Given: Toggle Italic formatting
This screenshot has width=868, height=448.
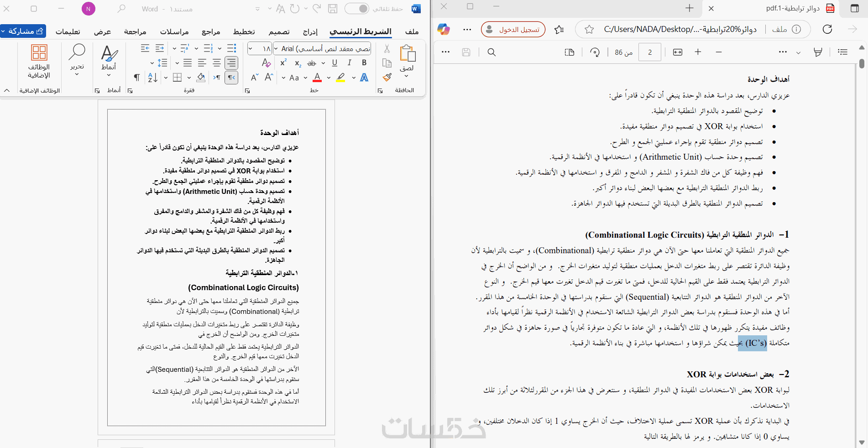Looking at the screenshot, I should click(350, 63).
